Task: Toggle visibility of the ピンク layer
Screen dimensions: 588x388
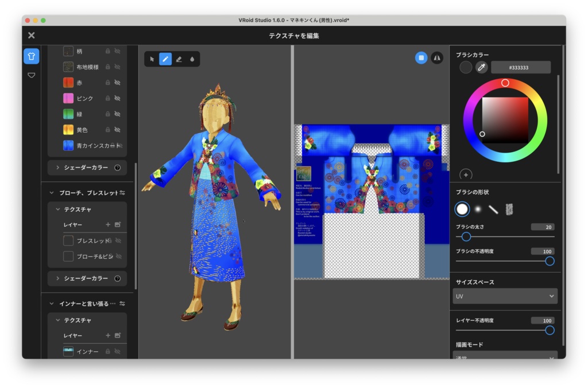Action: [x=117, y=98]
